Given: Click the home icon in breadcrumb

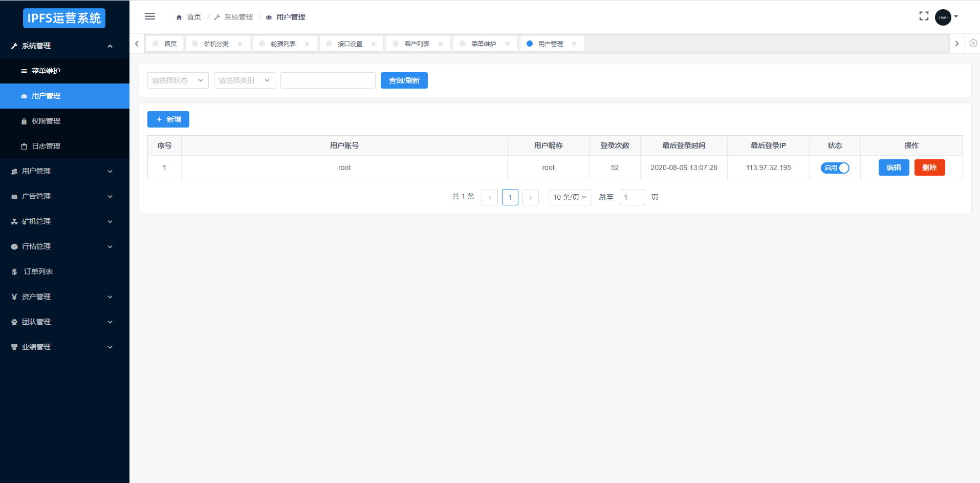Looking at the screenshot, I should click(x=179, y=17).
